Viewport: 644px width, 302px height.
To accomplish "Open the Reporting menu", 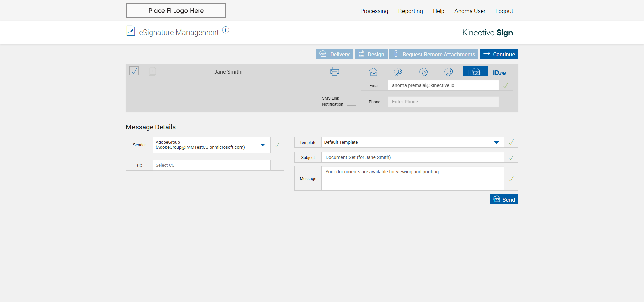I will pyautogui.click(x=410, y=11).
